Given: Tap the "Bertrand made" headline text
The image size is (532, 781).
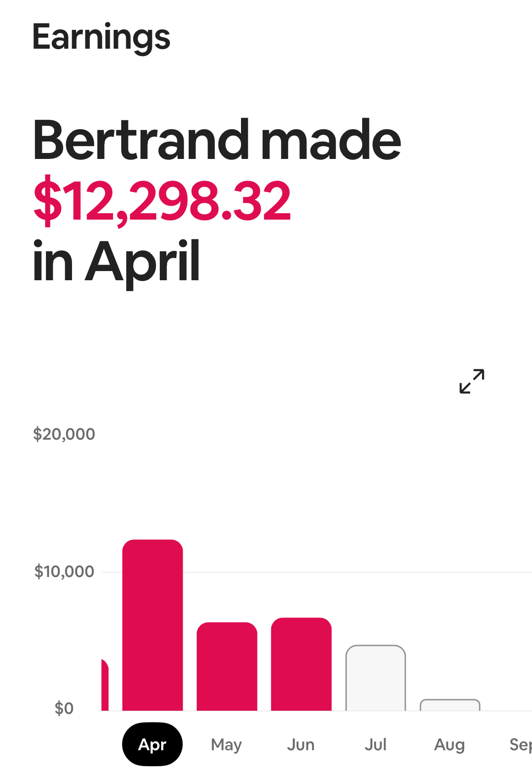Looking at the screenshot, I should tap(217, 140).
